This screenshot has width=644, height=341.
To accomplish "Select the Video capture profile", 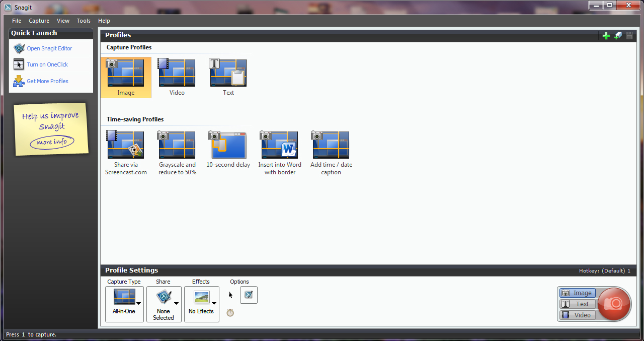I will pos(177,77).
